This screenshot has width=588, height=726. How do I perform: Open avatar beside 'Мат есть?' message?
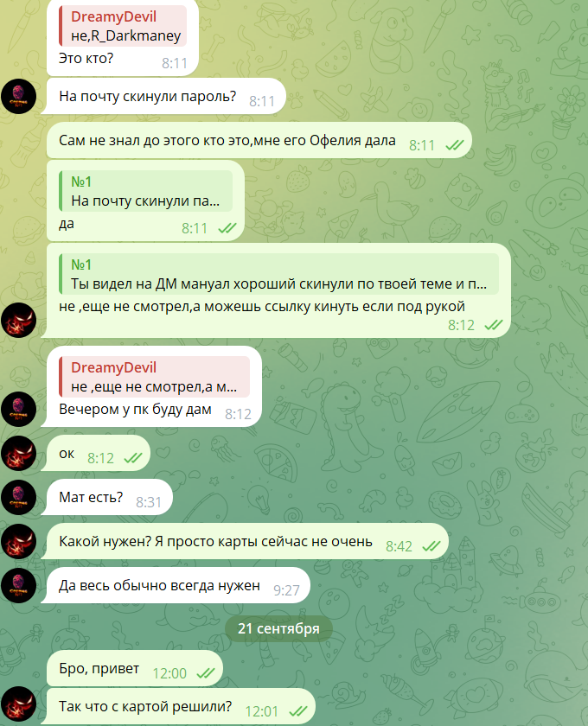(x=18, y=497)
